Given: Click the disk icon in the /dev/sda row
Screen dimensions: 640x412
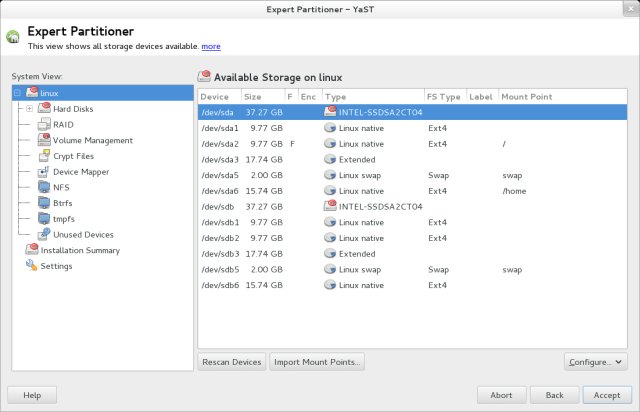Looking at the screenshot, I should [x=330, y=111].
